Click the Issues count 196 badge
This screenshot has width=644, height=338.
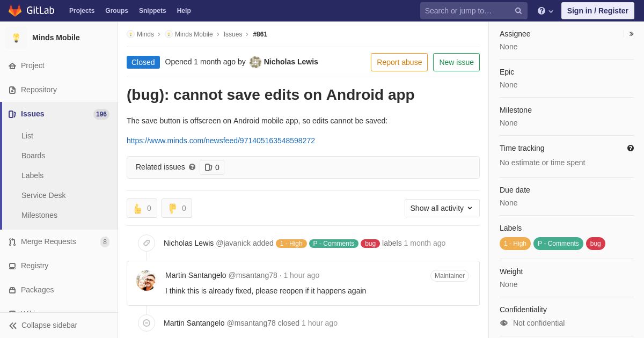tap(101, 114)
